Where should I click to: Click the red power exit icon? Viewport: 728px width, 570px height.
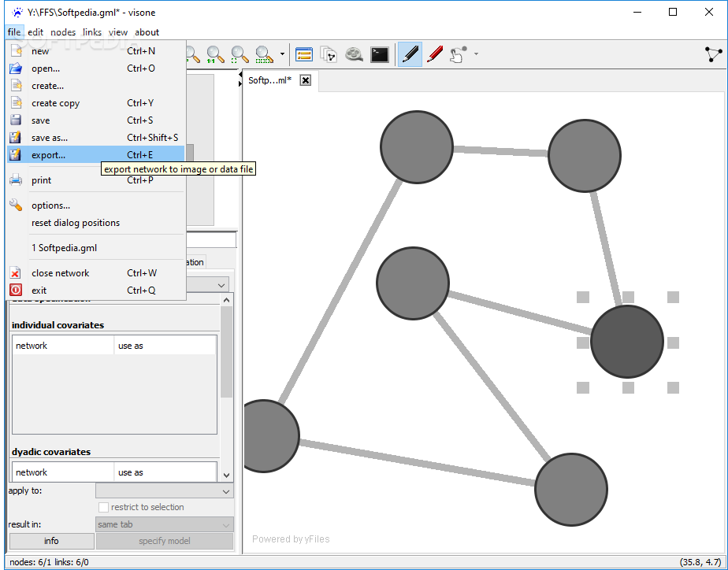click(16, 290)
